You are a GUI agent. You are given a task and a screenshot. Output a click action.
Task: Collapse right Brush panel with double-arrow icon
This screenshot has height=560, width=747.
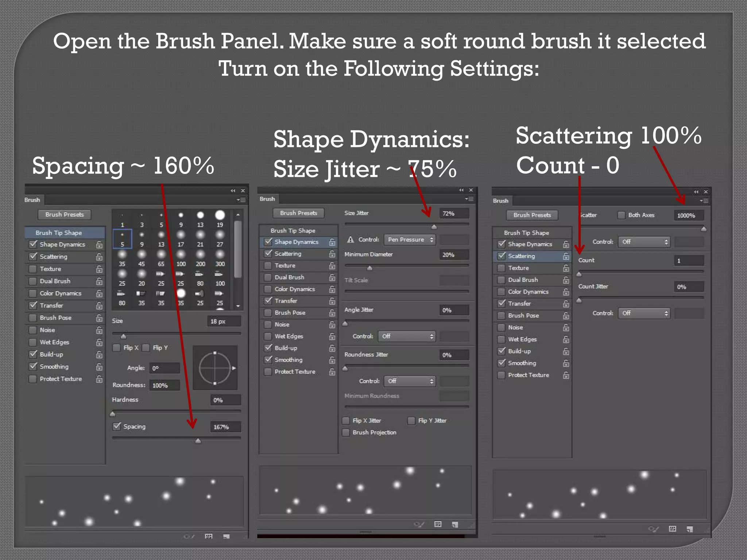696,192
